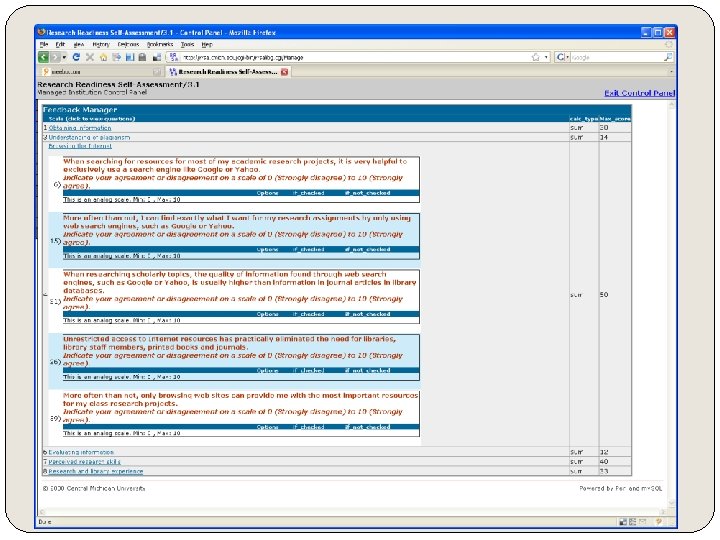
Task: Click the Exit Control Panel link
Action: click(x=639, y=93)
